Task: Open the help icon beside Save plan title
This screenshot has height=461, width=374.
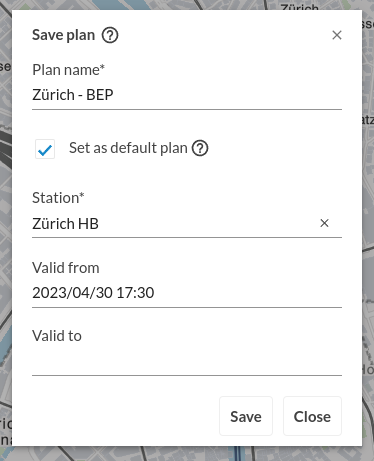Action: click(110, 35)
